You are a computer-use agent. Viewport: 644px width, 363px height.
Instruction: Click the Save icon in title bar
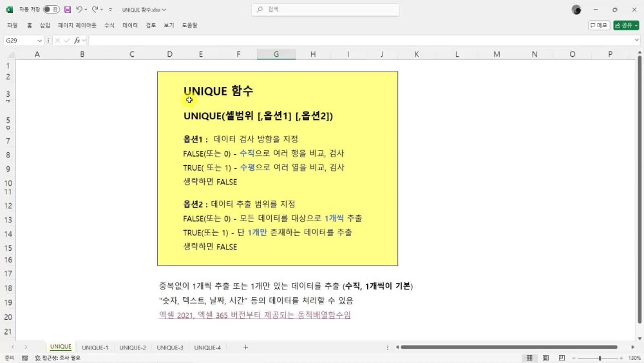[x=67, y=10]
